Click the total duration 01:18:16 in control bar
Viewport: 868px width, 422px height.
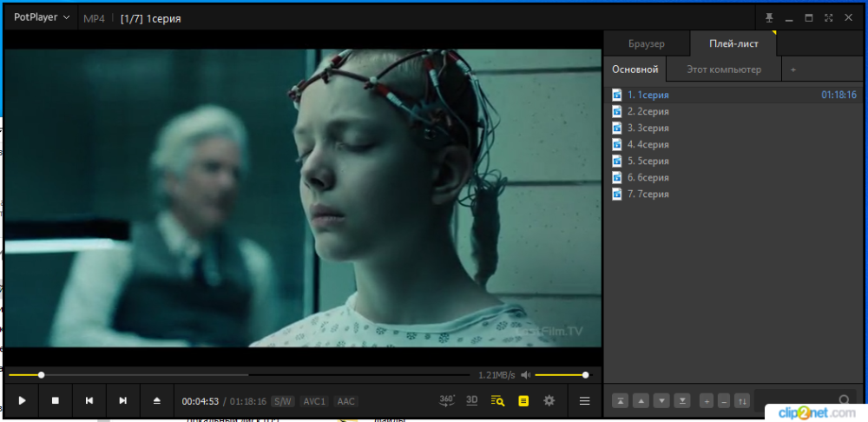click(248, 401)
